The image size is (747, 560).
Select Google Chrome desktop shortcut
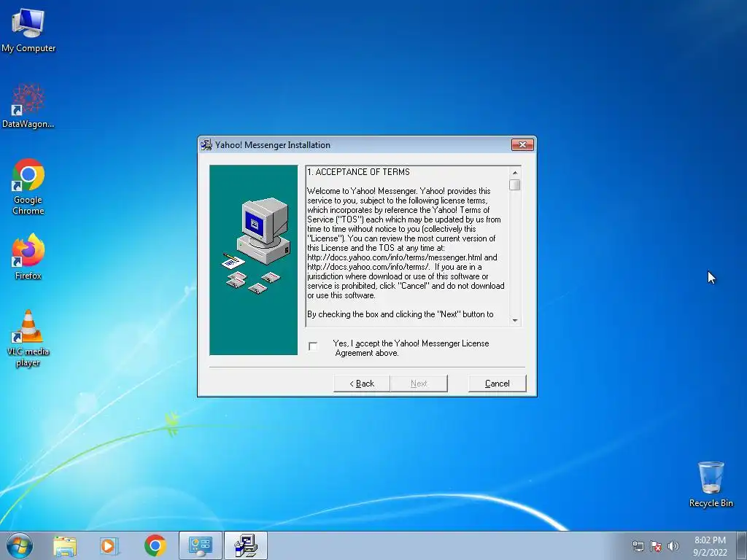28,187
